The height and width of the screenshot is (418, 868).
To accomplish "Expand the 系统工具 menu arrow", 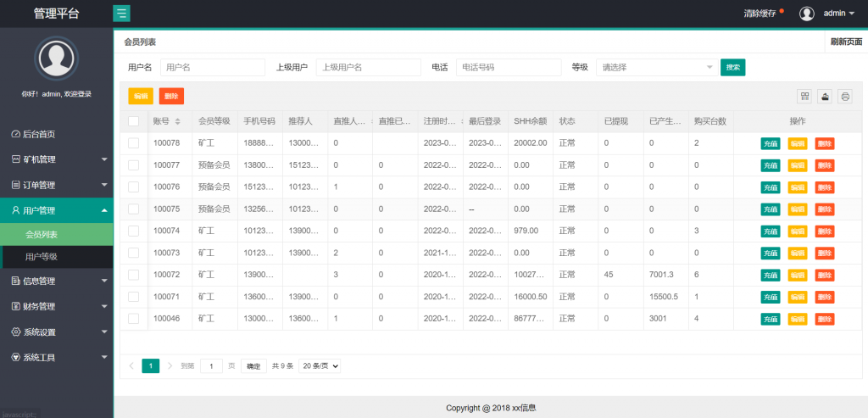I will 104,358.
